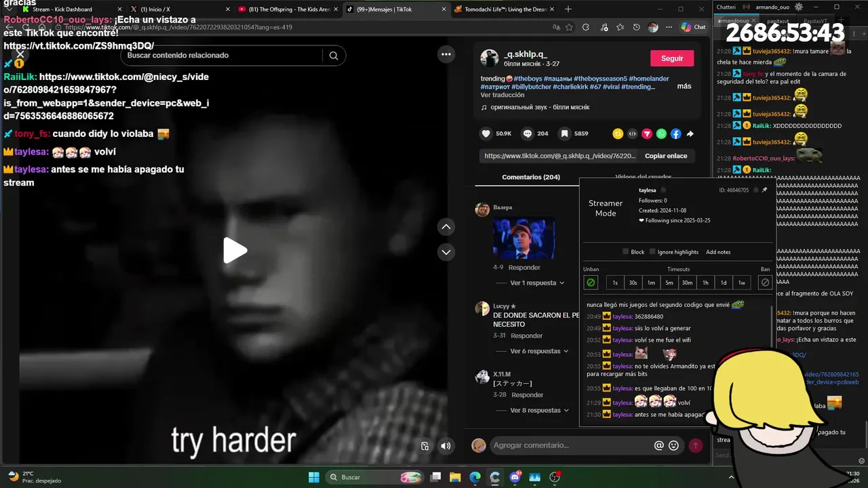Click 'Ver traducción' under the caption
Viewport: 868px width, 488px height.
tap(502, 95)
